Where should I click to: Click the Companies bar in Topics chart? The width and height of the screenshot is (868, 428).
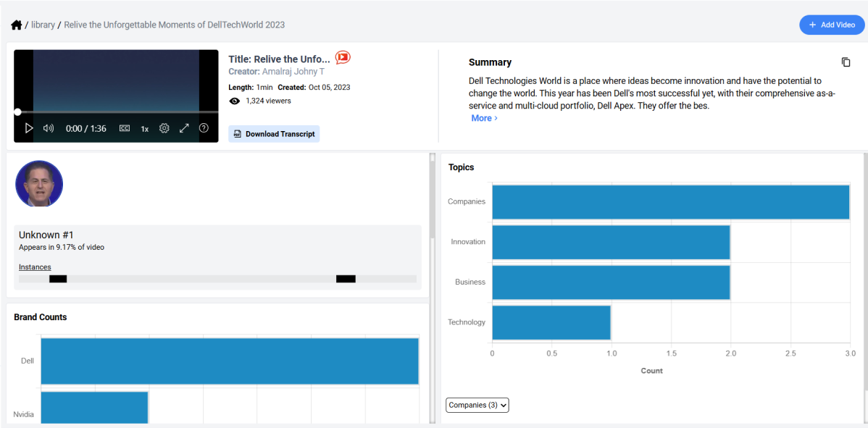(x=671, y=202)
